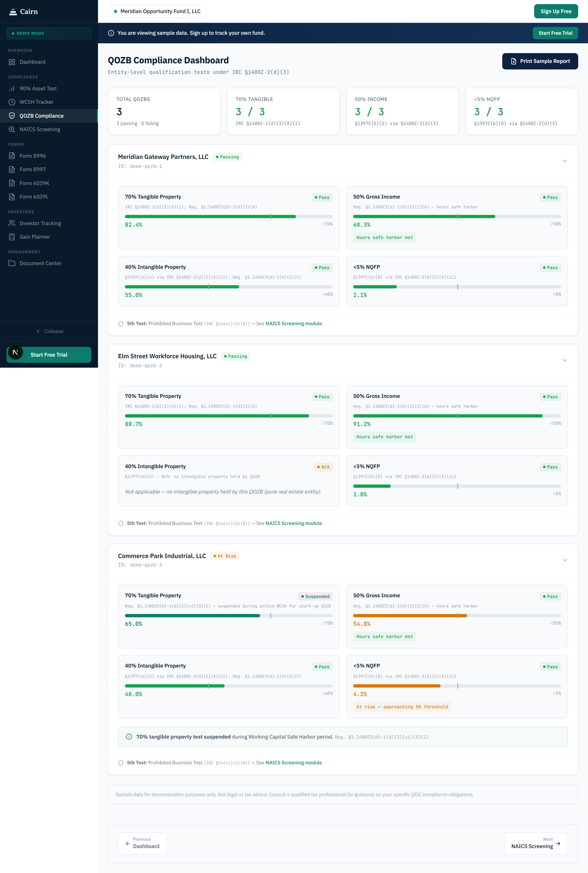Image resolution: width=588 pixels, height=873 pixels.
Task: Click the info icon in the suspended test notice
Action: [x=129, y=736]
